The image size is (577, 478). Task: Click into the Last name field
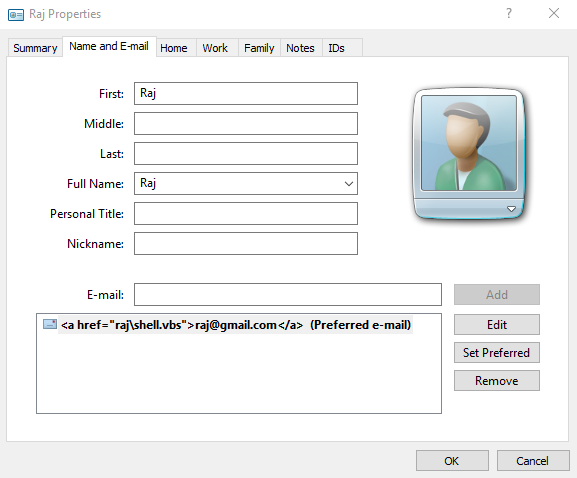click(x=246, y=153)
